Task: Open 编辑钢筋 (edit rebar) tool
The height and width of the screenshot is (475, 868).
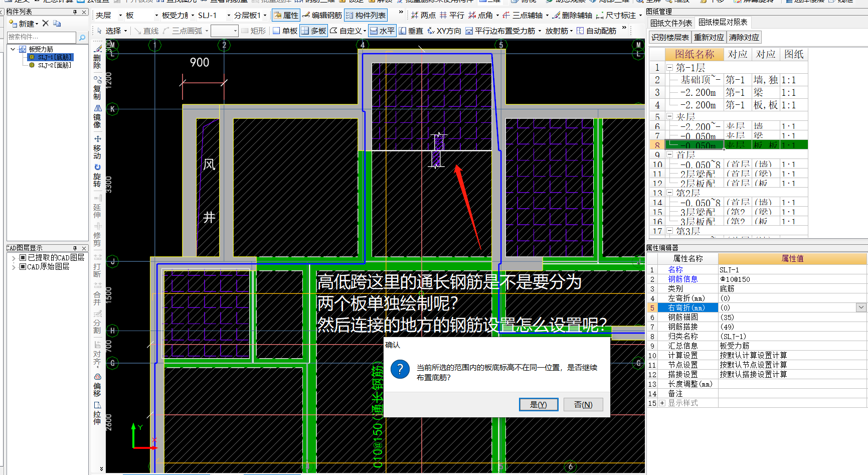Action: pos(322,16)
